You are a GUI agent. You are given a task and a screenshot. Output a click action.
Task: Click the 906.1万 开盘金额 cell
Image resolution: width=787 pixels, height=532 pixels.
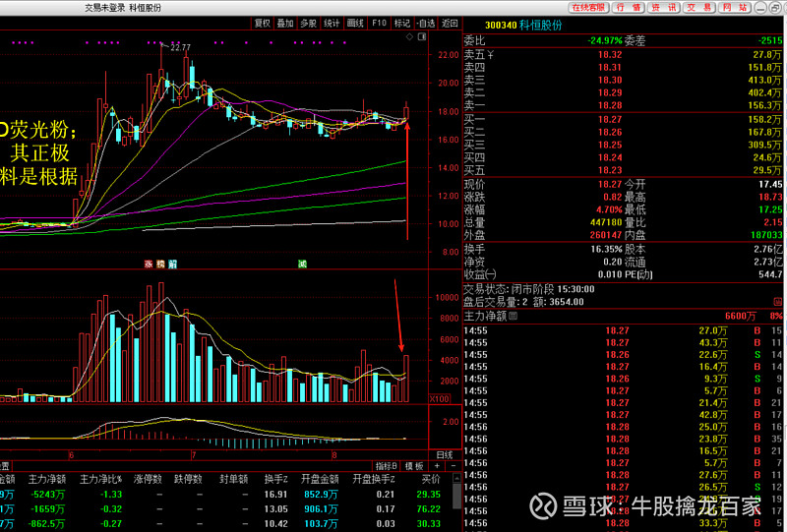(x=321, y=509)
